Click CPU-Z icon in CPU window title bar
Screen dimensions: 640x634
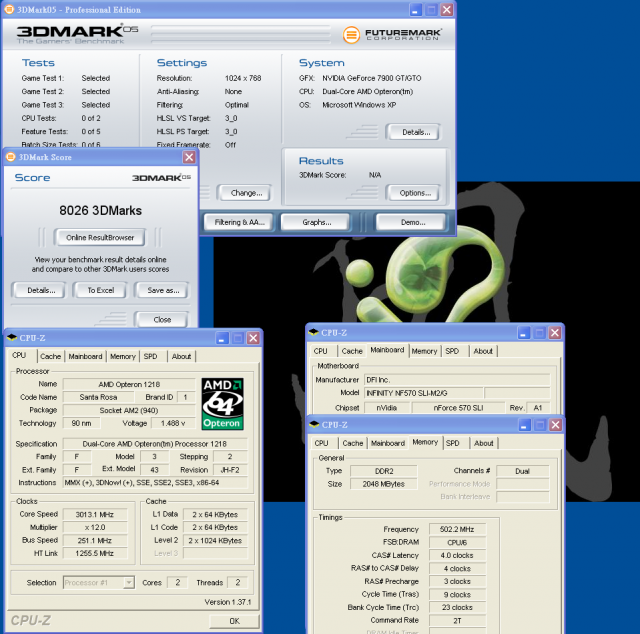click(x=12, y=338)
